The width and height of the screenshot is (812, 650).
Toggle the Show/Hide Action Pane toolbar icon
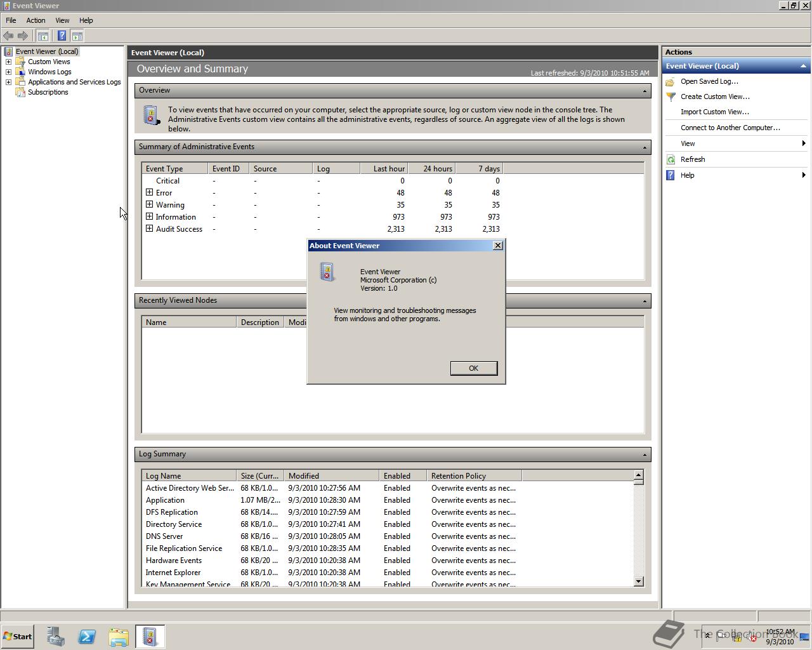[77, 36]
